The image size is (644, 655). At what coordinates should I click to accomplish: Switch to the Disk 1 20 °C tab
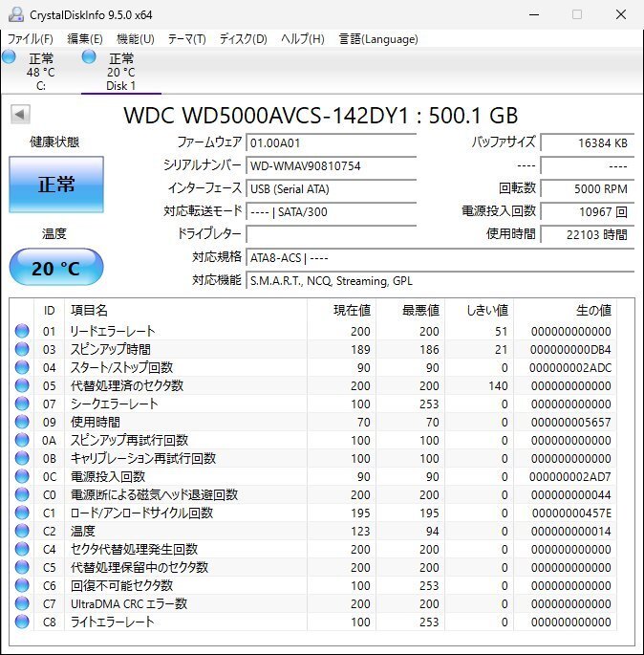click(x=121, y=72)
